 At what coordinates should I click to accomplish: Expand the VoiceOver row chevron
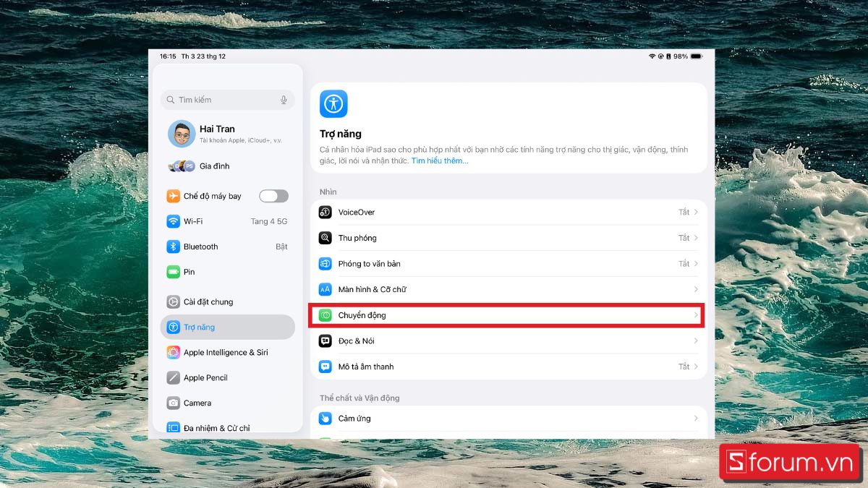(x=696, y=213)
